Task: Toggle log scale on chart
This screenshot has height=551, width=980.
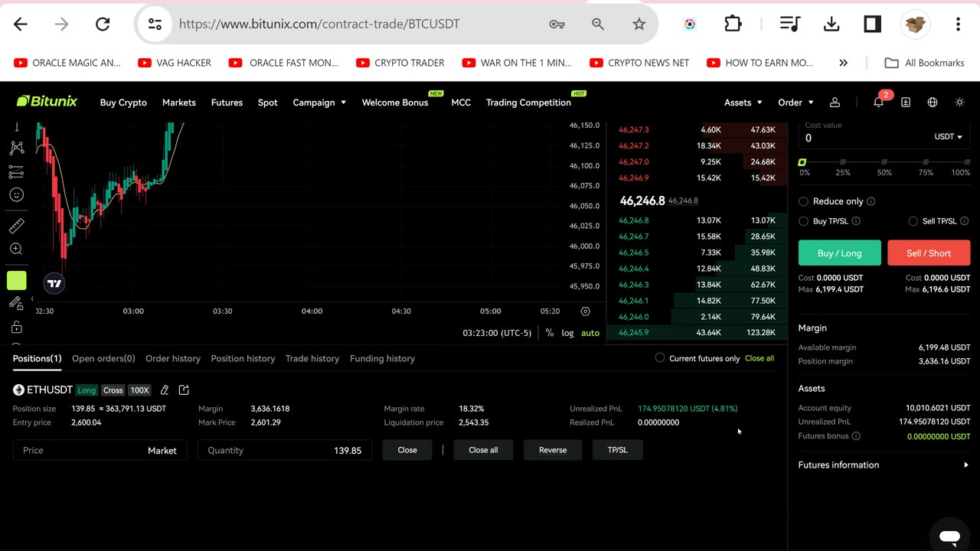Action: [x=567, y=333]
